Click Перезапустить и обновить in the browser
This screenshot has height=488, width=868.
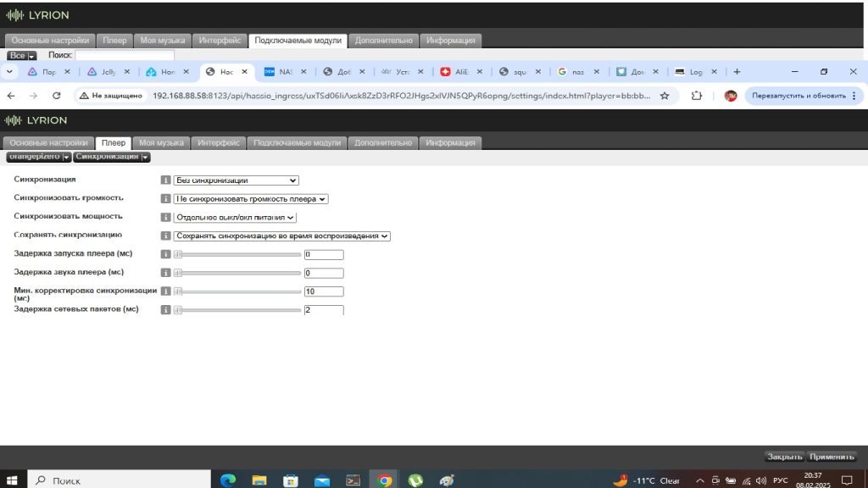pyautogui.click(x=801, y=96)
